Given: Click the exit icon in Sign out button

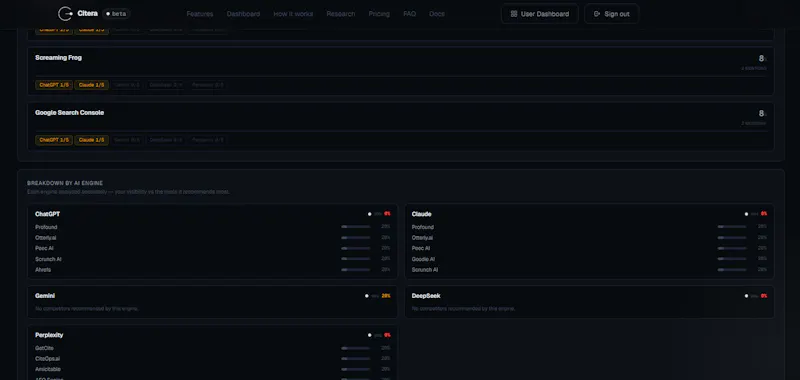Looking at the screenshot, I should (597, 14).
